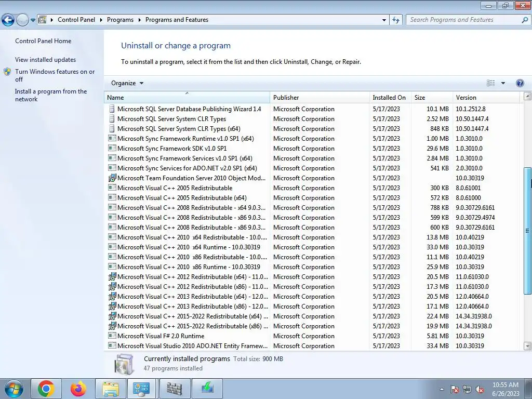532x399 pixels.
Task: Open the help question mark icon
Action: coord(520,83)
